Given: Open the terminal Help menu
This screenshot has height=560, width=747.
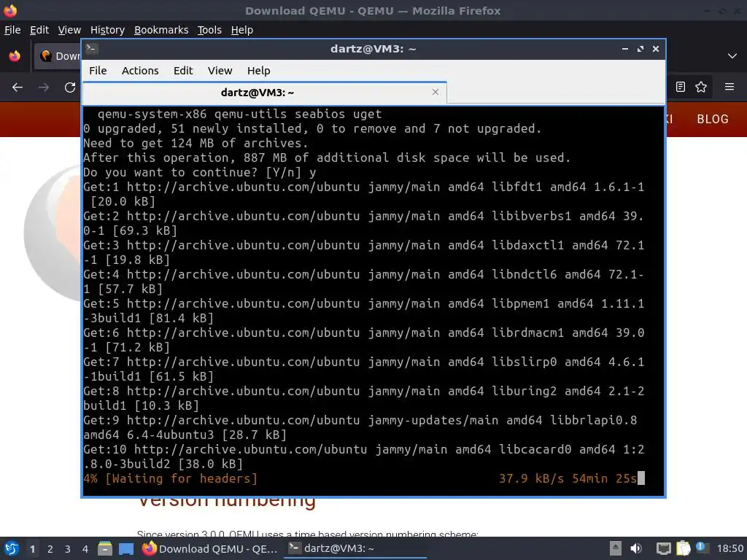Looking at the screenshot, I should pyautogui.click(x=259, y=71).
